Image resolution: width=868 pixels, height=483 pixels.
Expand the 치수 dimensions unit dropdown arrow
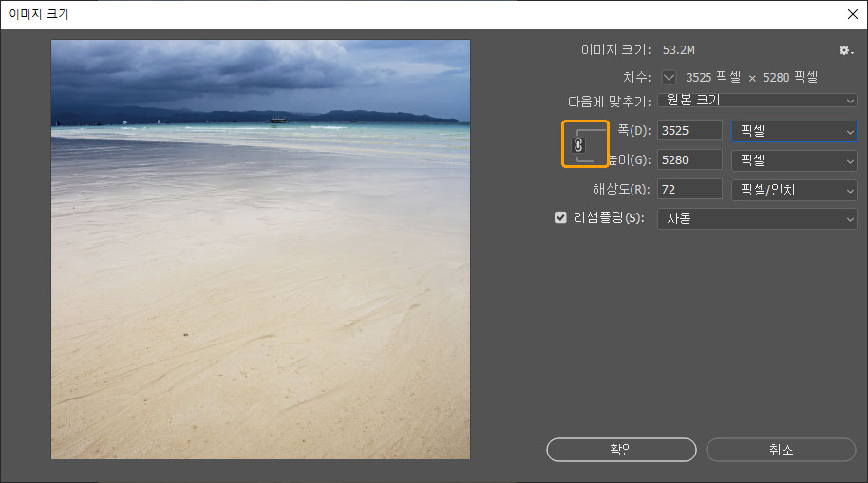coord(669,77)
